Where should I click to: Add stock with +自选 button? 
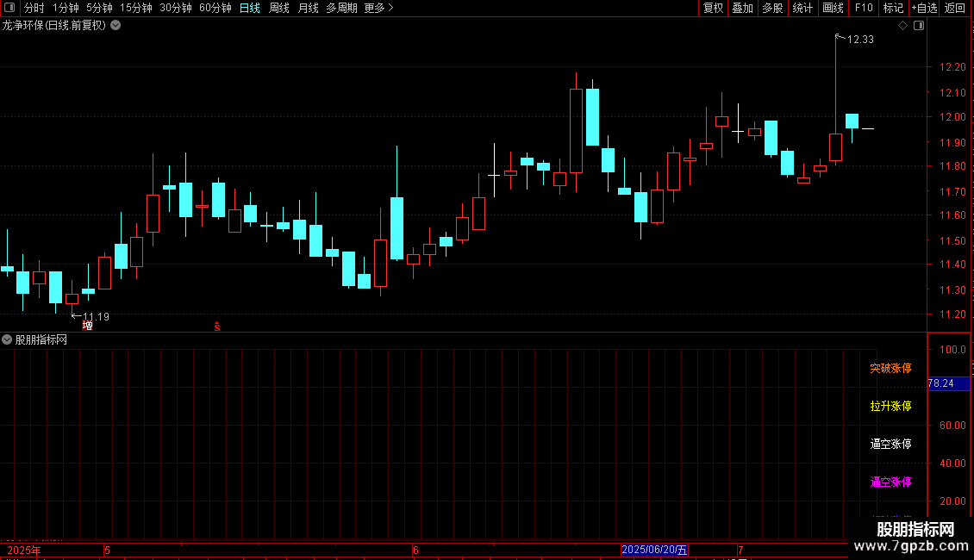pyautogui.click(x=924, y=8)
